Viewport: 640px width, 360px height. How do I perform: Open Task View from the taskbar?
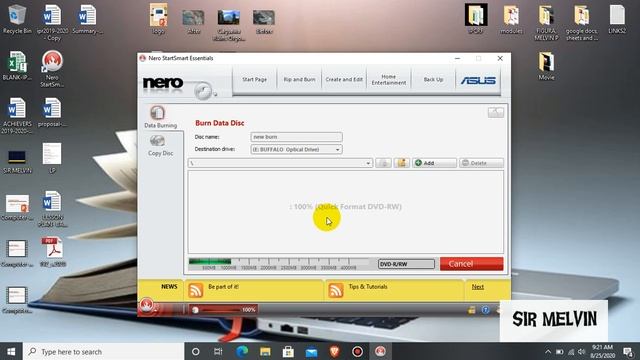[x=218, y=351]
